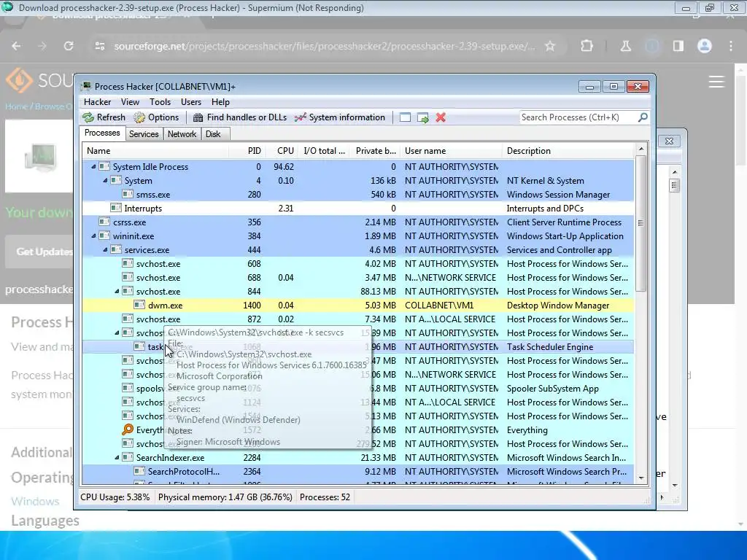
Task: Click the browser back arrow
Action: [x=16, y=46]
